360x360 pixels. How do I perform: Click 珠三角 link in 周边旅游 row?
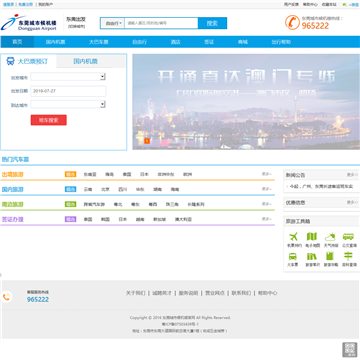(x=172, y=204)
